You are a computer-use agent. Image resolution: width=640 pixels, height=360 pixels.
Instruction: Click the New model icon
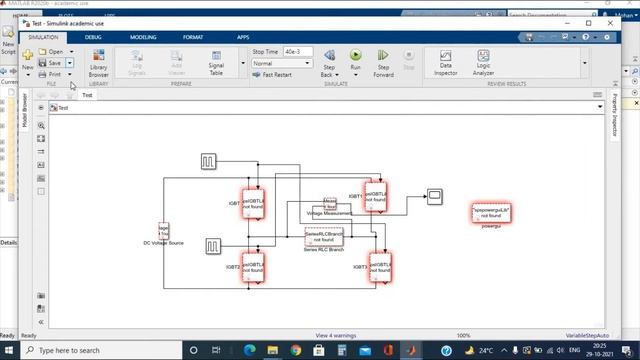tap(28, 55)
